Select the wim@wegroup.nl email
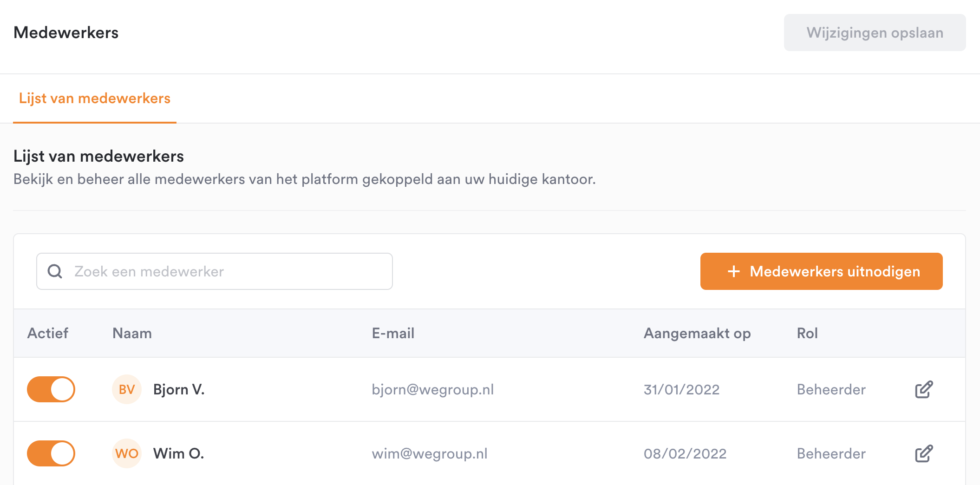Viewport: 980px width, 485px height. (430, 453)
